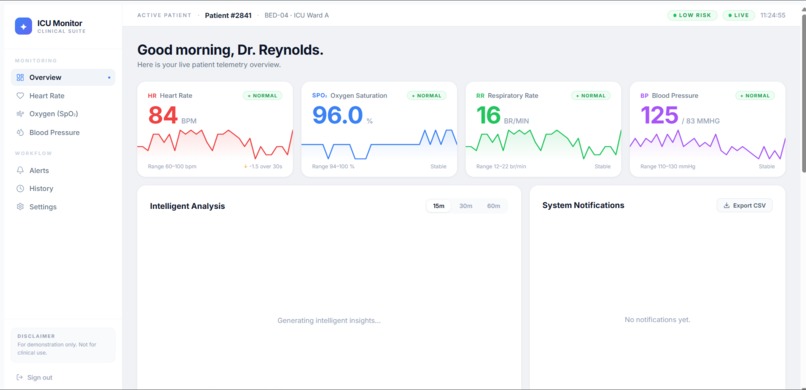Click 'No notifications yet.' message
This screenshot has width=806, height=390.
point(657,320)
